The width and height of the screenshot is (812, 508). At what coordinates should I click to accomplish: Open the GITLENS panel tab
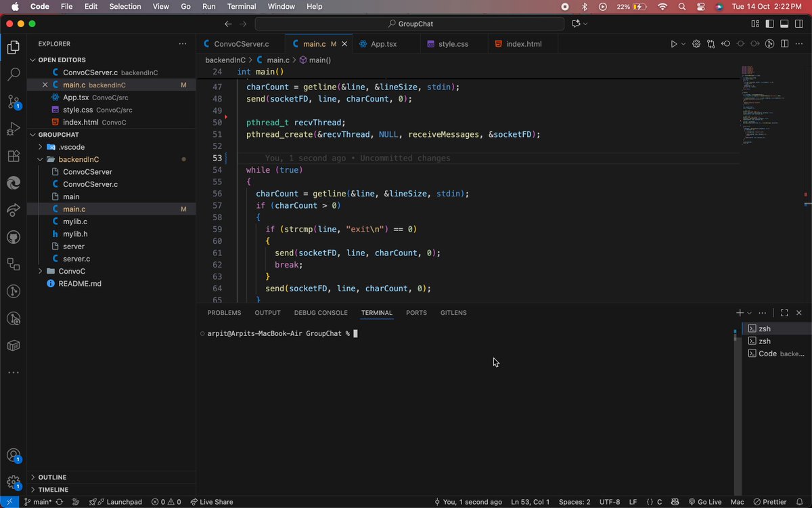coord(453,313)
